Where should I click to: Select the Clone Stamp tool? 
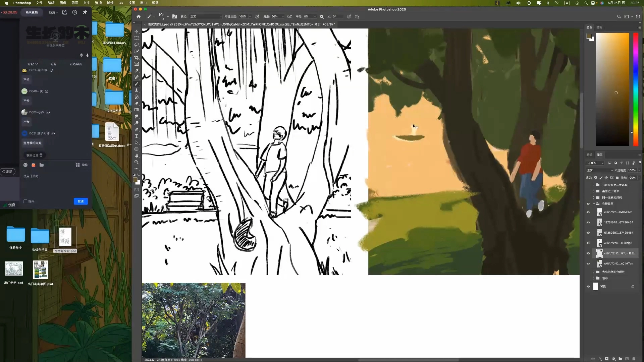tap(137, 90)
